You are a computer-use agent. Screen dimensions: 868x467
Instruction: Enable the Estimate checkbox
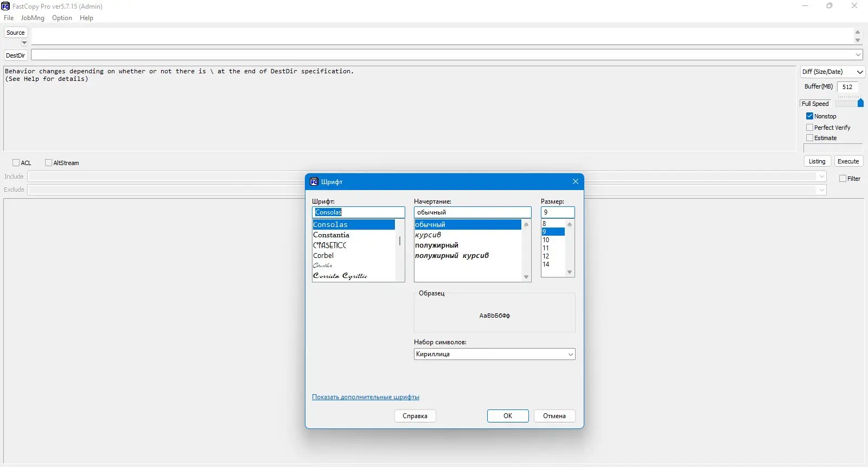coord(809,138)
